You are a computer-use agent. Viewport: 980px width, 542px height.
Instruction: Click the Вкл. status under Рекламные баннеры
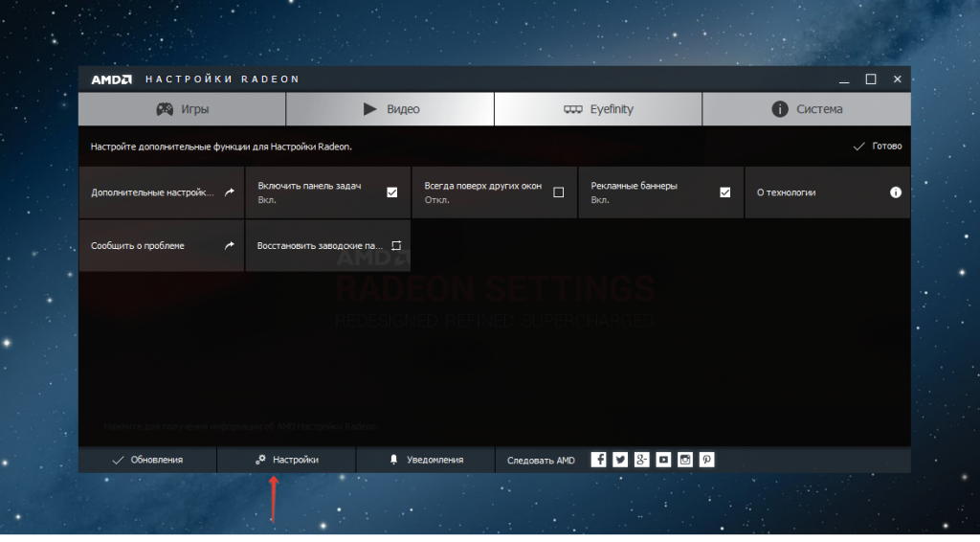point(600,200)
